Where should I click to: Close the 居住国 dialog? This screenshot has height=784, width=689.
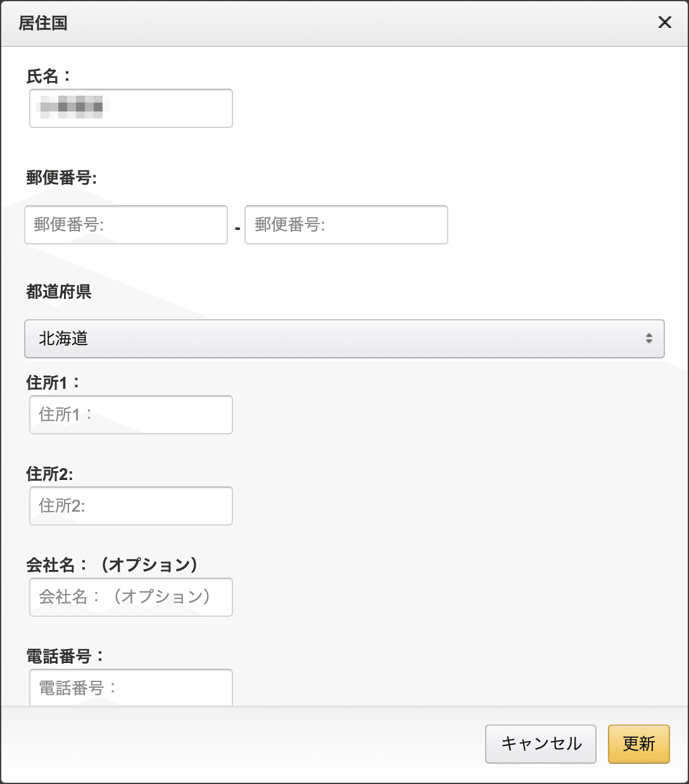[x=664, y=23]
